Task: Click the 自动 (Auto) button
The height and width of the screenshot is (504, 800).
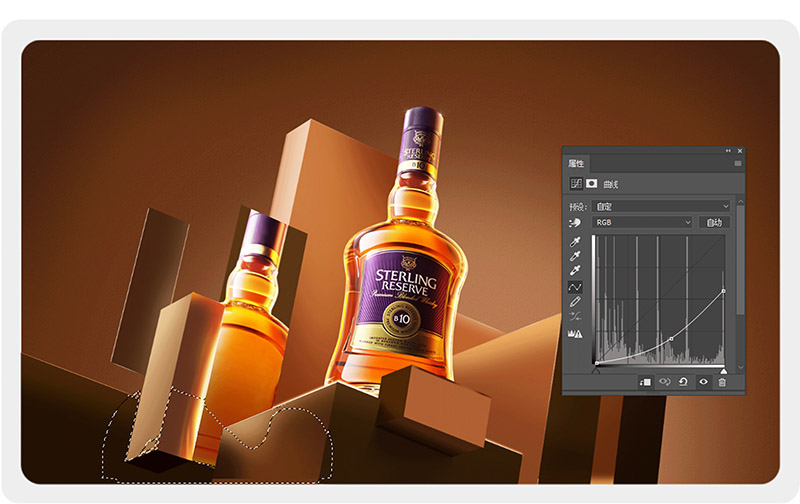Action: [x=714, y=222]
